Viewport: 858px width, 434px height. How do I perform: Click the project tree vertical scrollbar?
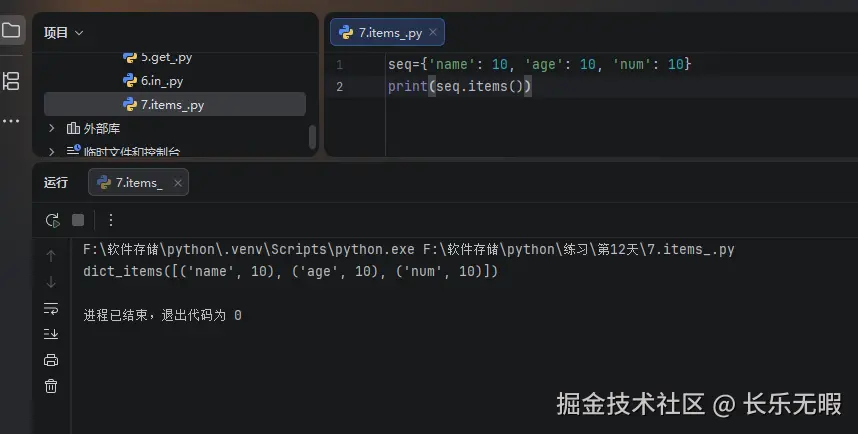pos(312,137)
